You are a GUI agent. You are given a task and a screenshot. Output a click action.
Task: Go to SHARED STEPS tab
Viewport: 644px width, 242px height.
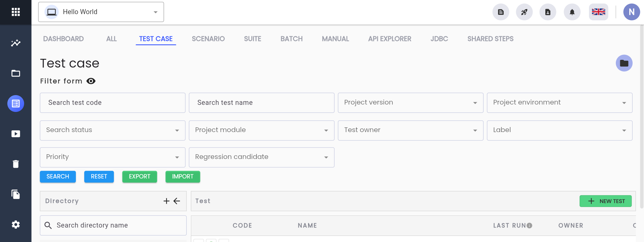click(x=490, y=39)
